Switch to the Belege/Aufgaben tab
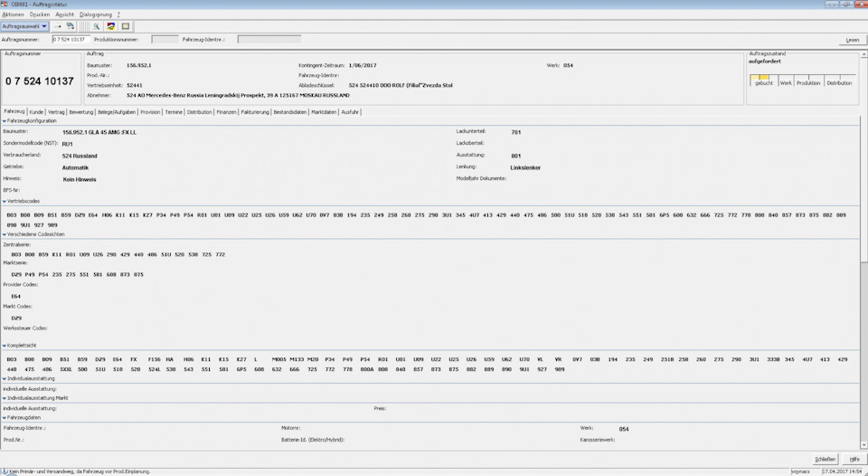This screenshot has height=476, width=868. click(x=117, y=112)
